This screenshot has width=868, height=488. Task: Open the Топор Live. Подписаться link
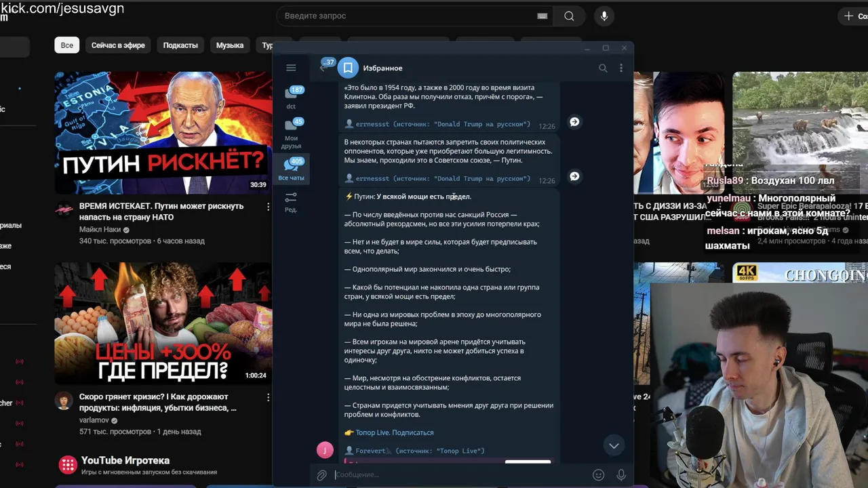point(395,432)
